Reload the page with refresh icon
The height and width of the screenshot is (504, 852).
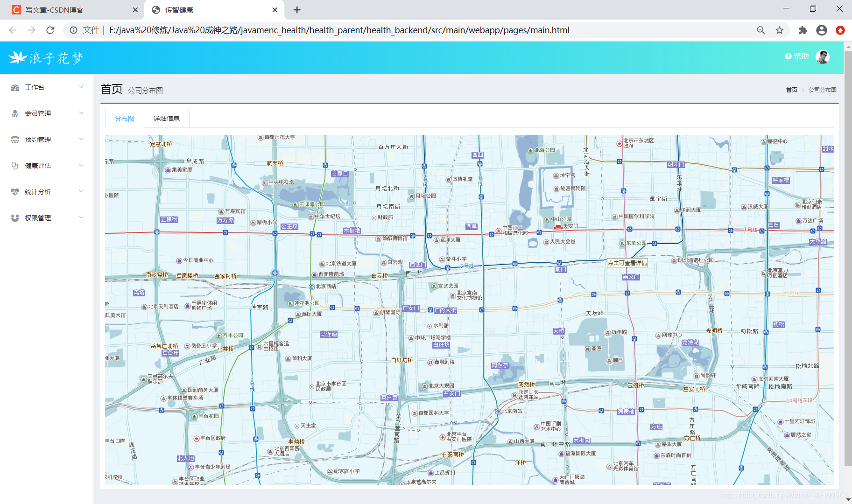(50, 30)
